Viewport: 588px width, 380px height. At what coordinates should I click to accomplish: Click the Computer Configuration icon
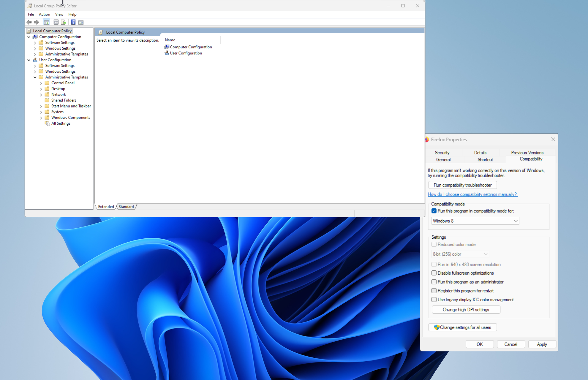(166, 47)
